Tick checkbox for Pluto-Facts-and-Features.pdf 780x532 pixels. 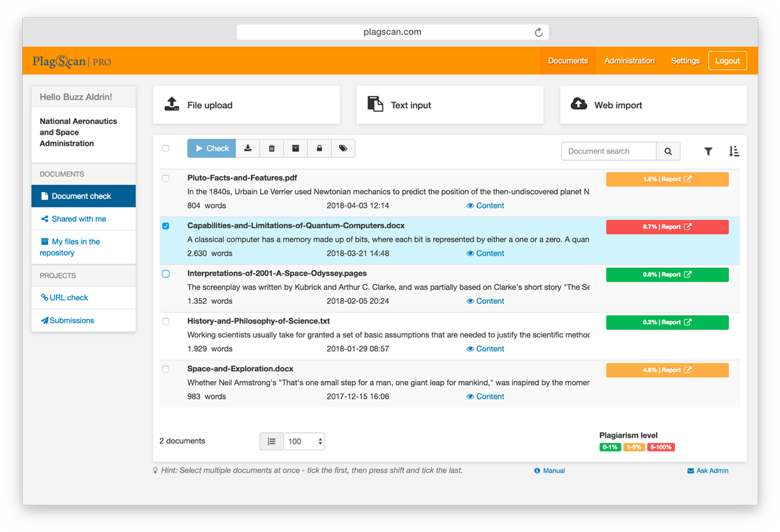166,178
